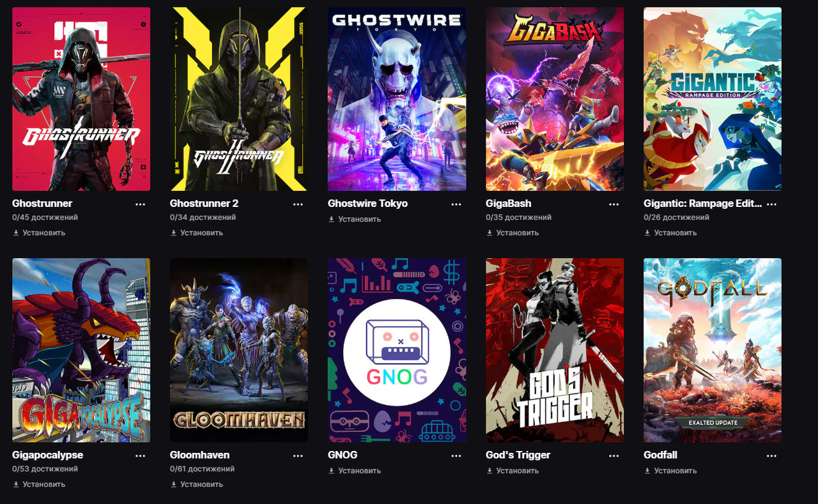Open more options for GNOG

click(x=456, y=456)
